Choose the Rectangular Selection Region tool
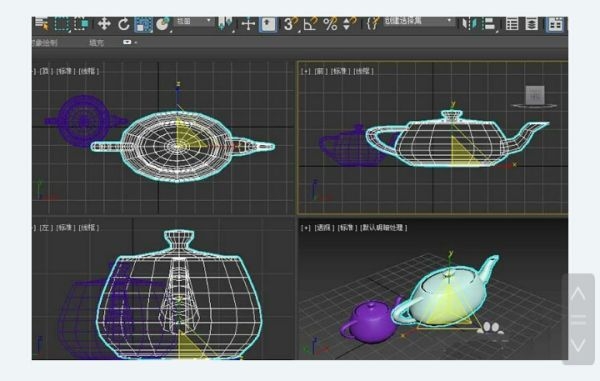 [62, 24]
